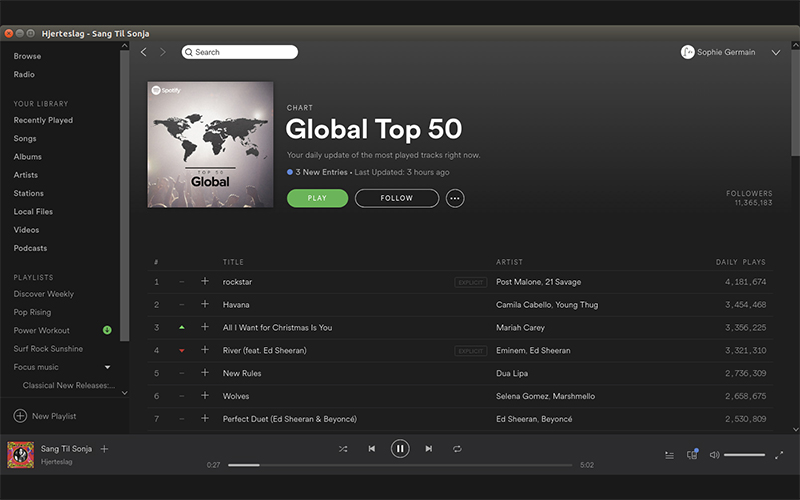The height and width of the screenshot is (500, 800).
Task: Select the rockstar track title
Action: click(x=237, y=282)
